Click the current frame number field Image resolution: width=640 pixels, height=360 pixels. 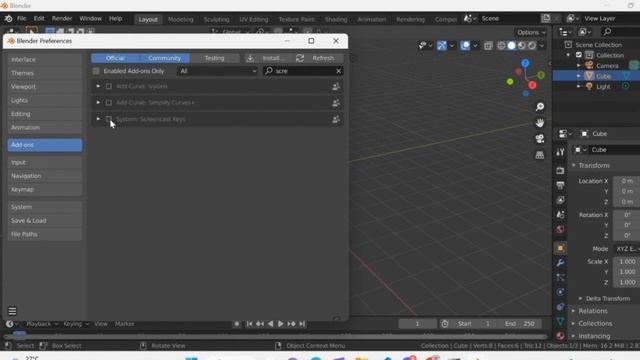pos(417,324)
